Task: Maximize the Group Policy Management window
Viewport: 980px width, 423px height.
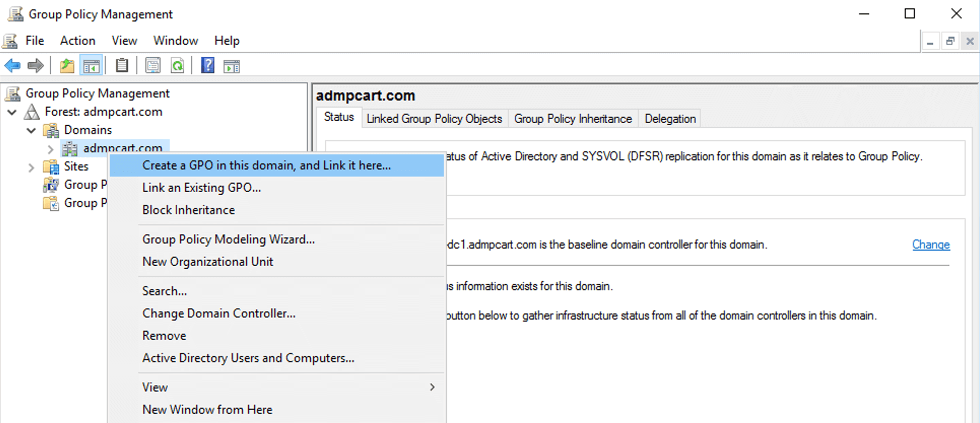Action: [x=910, y=14]
